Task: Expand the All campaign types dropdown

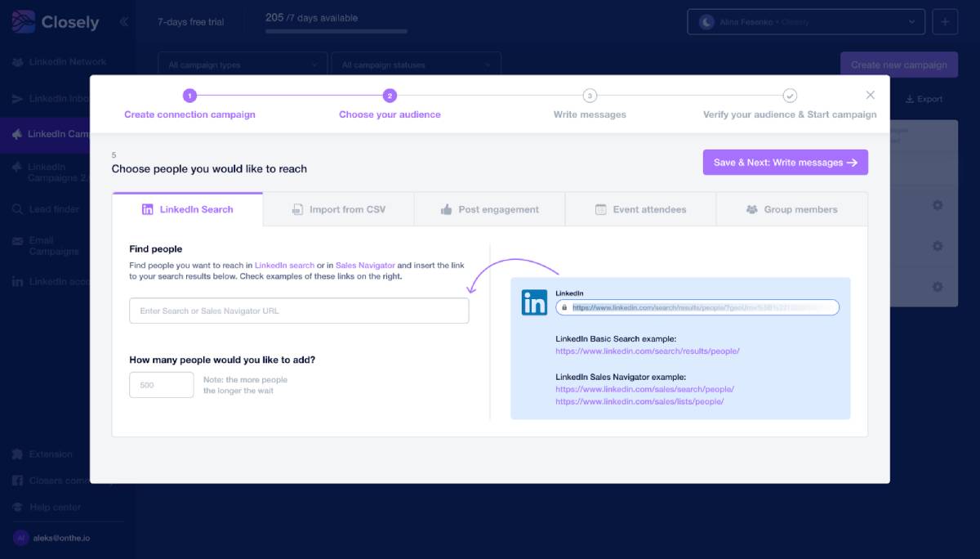Action: click(x=243, y=65)
